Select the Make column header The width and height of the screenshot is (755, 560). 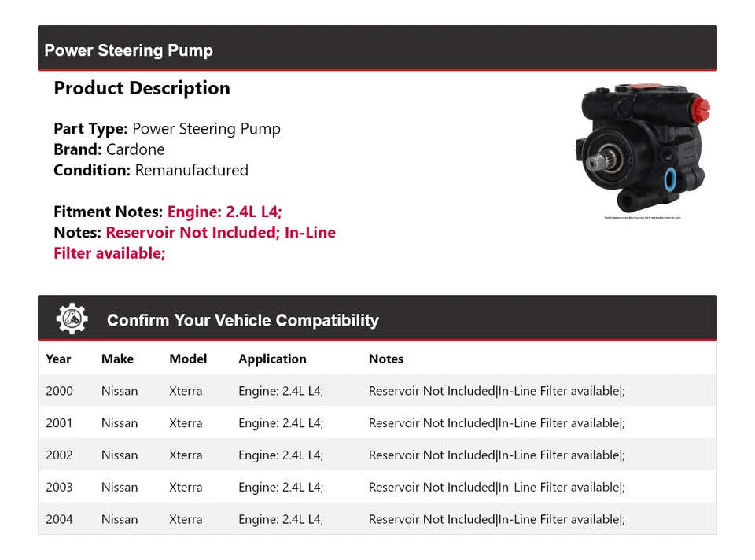[x=117, y=359]
